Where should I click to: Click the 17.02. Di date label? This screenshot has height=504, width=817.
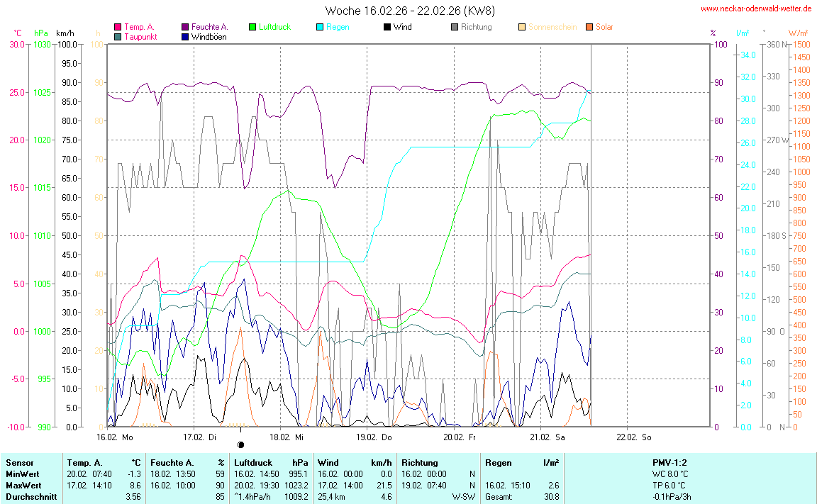tap(204, 436)
